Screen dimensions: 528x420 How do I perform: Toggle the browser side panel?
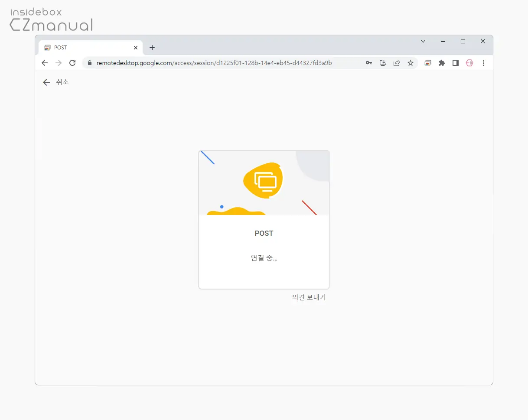click(455, 63)
